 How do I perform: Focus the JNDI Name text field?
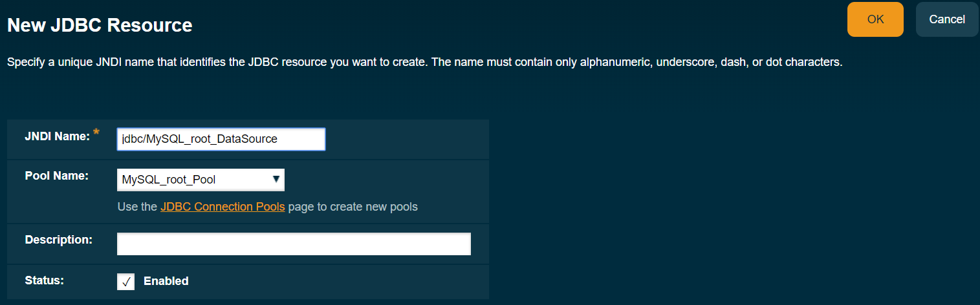[221, 139]
